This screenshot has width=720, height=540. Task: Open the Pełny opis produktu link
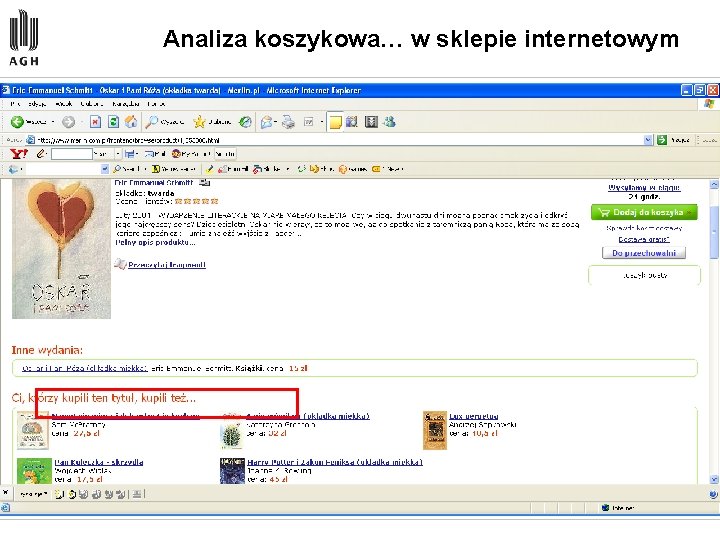click(155, 242)
